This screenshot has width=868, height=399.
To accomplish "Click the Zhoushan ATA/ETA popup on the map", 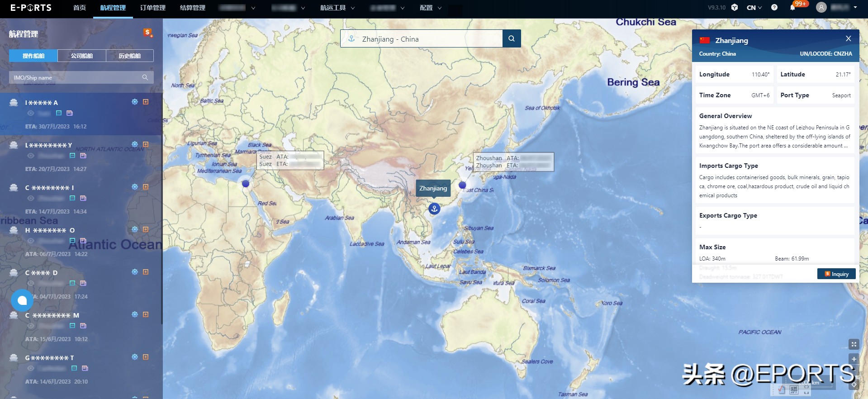I will pyautogui.click(x=513, y=161).
